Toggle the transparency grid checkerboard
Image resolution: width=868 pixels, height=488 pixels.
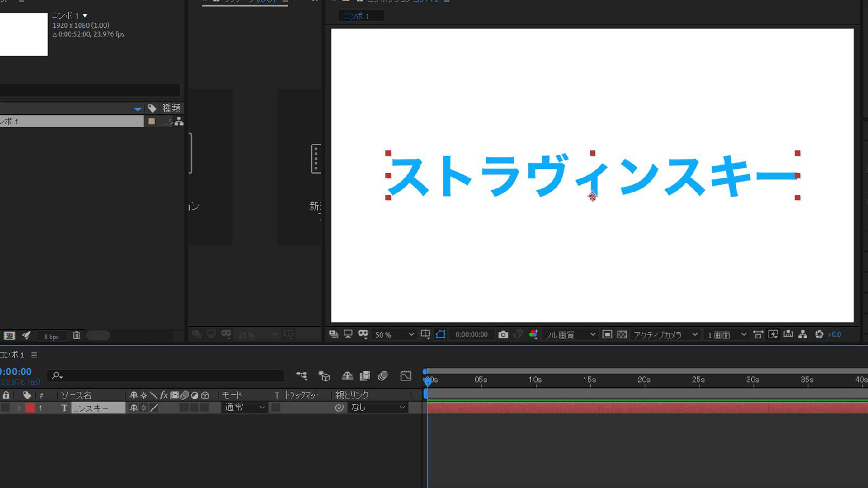pyautogui.click(x=622, y=334)
